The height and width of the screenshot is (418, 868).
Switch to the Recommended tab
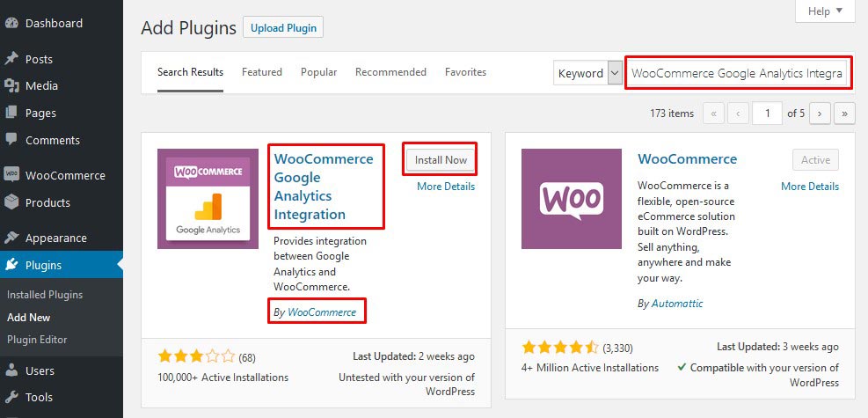tap(390, 72)
